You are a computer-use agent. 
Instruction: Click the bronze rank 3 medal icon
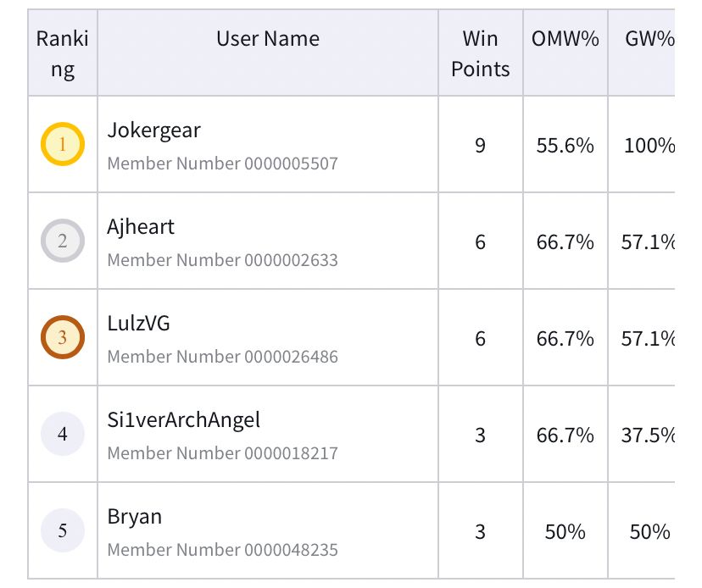(62, 338)
